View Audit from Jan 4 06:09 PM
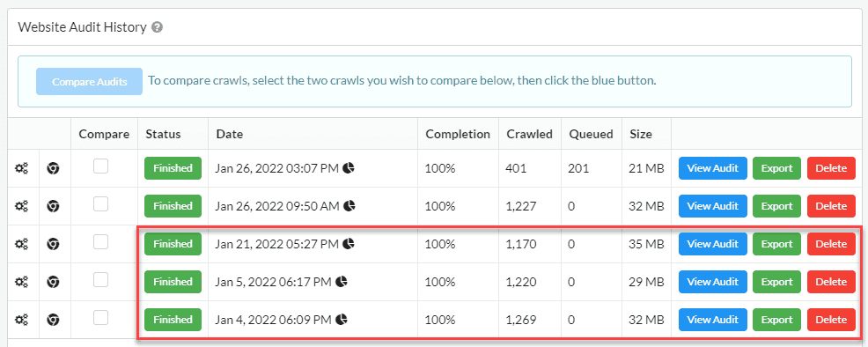Image resolution: width=868 pixels, height=347 pixels. coord(712,320)
